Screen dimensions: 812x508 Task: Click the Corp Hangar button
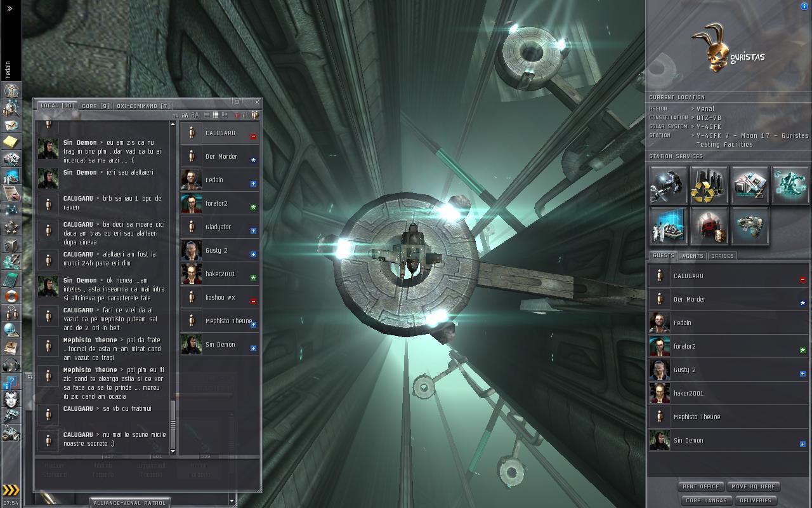click(x=706, y=500)
